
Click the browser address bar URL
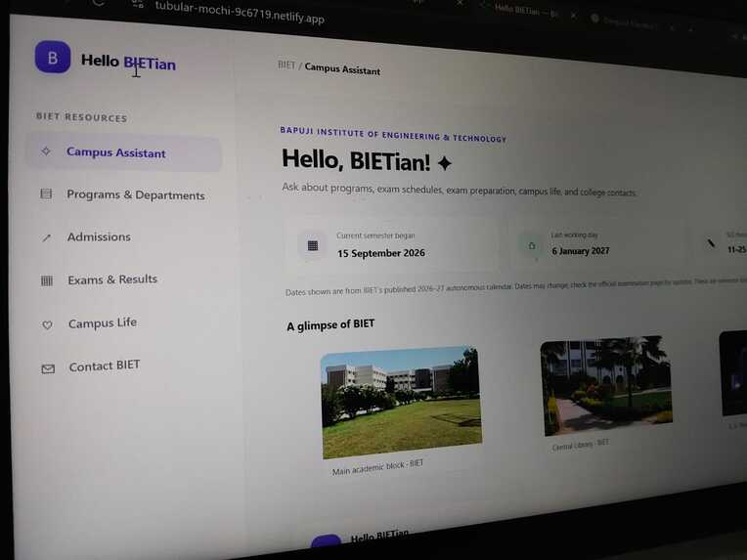point(240,13)
